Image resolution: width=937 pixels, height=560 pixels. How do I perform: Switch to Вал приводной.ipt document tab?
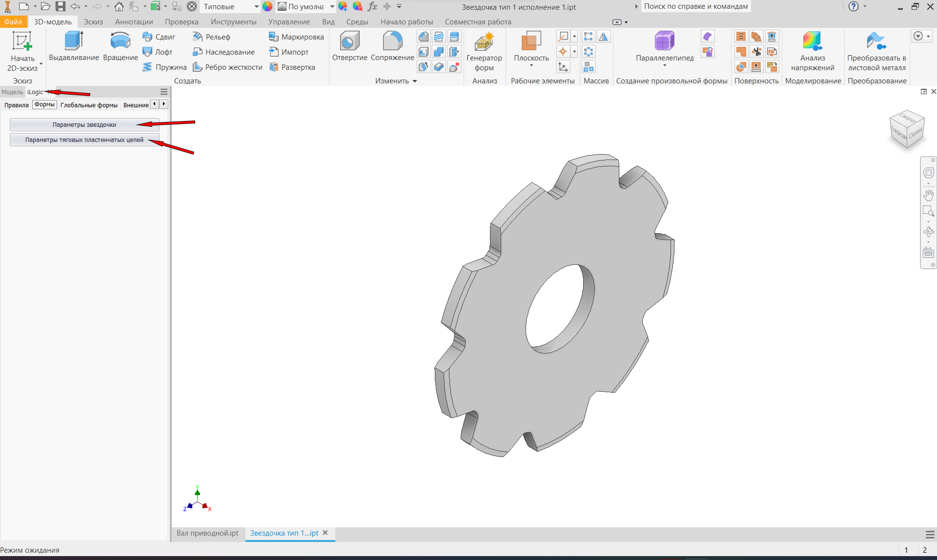(x=207, y=533)
